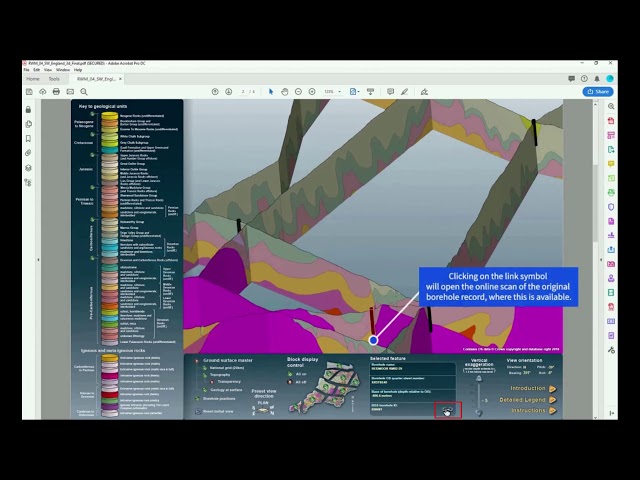
Task: Toggle National grid (20km) layer
Action: click(x=204, y=368)
